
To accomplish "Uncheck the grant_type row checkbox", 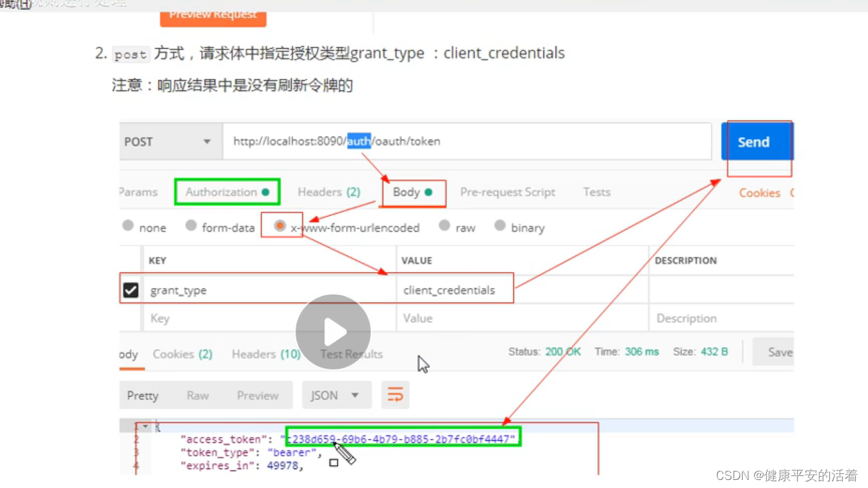I will pyautogui.click(x=131, y=290).
